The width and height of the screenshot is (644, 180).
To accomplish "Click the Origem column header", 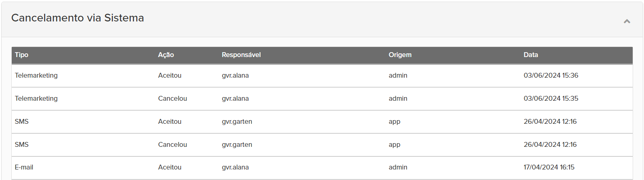I will [400, 55].
